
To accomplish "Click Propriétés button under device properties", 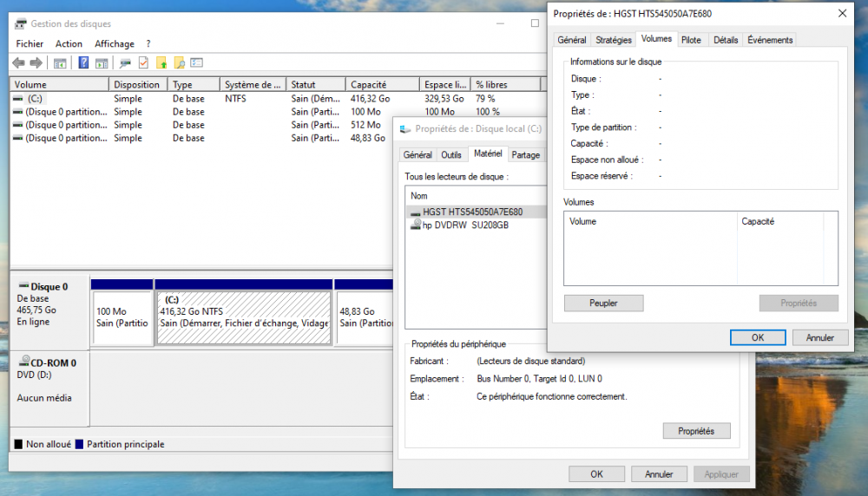I will (696, 431).
